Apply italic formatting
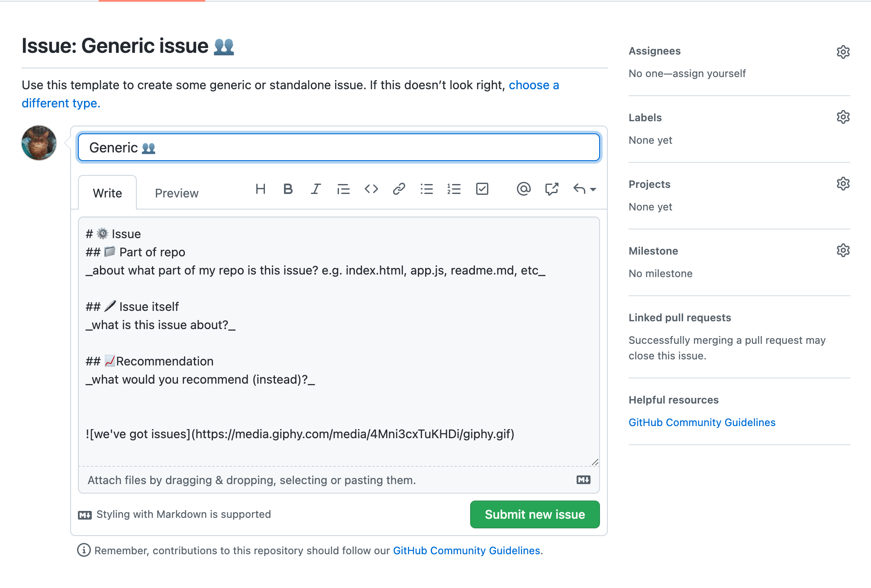The width and height of the screenshot is (871, 588). [x=316, y=189]
